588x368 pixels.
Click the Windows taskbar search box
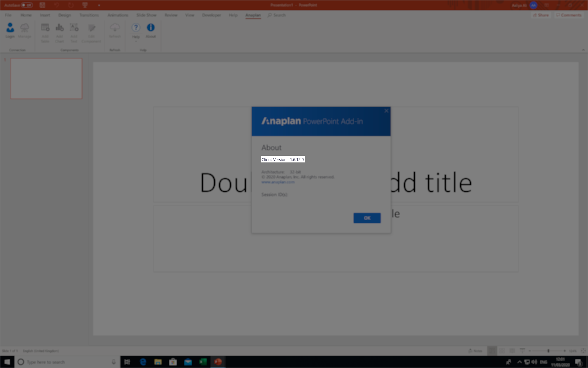point(67,362)
